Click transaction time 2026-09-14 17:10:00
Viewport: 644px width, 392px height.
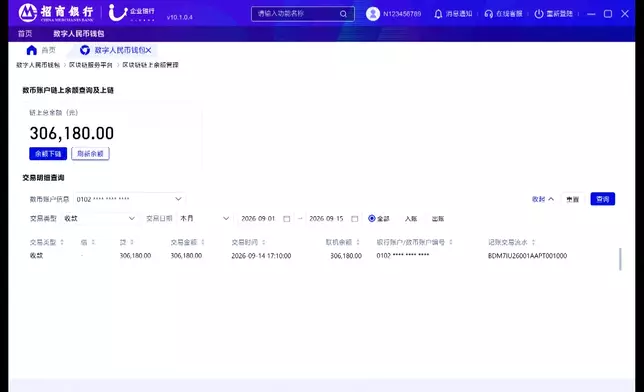coord(261,256)
